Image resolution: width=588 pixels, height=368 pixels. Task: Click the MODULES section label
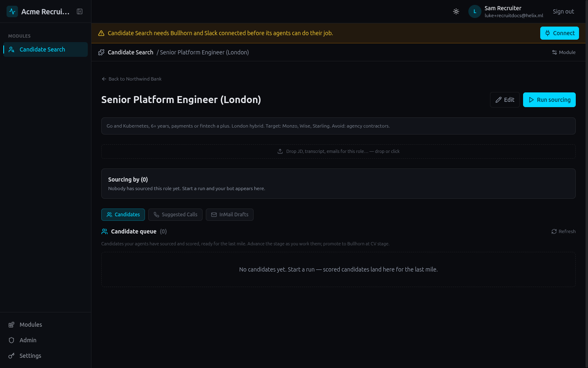19,36
